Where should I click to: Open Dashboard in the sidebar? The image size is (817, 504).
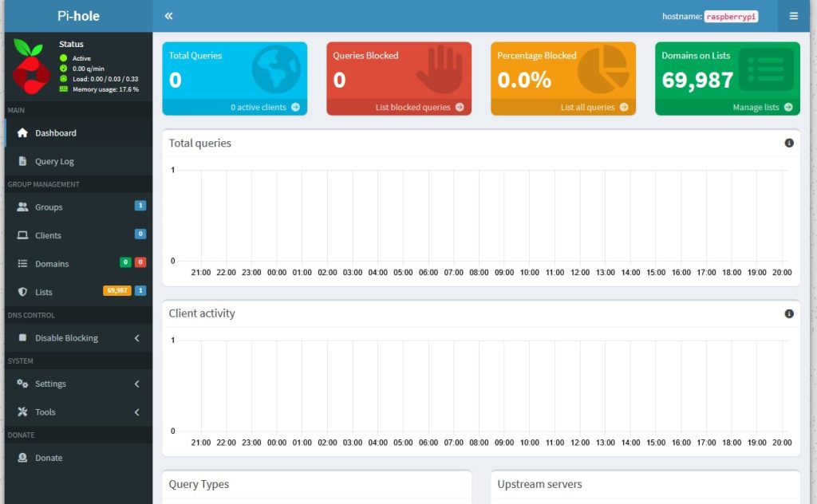[56, 133]
